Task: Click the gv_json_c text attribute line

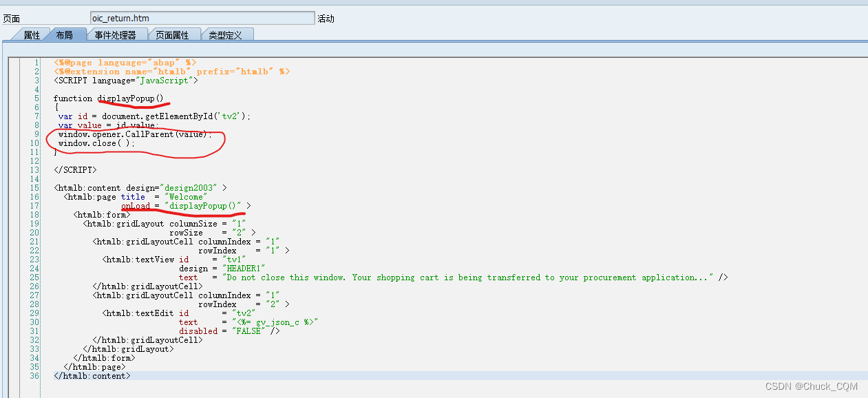Action: (x=248, y=322)
